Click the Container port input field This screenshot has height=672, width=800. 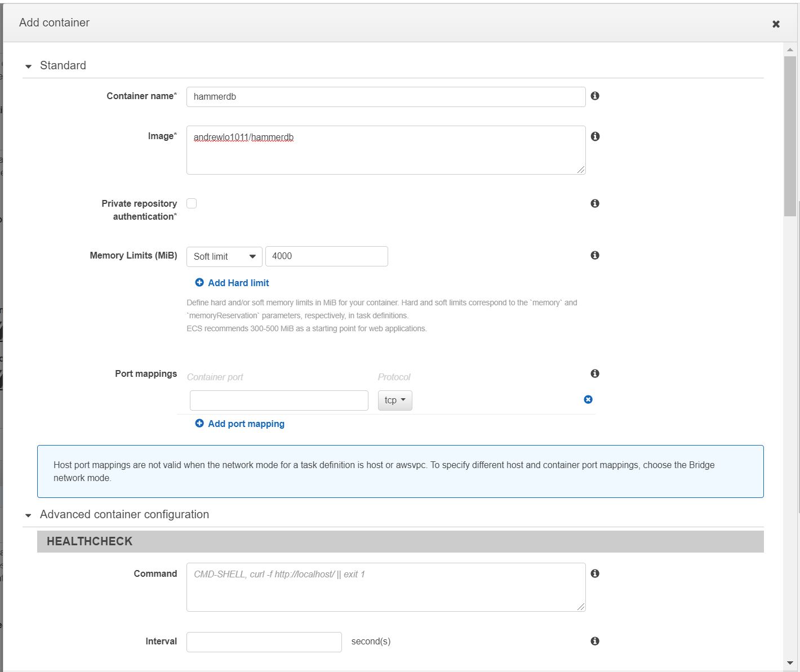[279, 400]
